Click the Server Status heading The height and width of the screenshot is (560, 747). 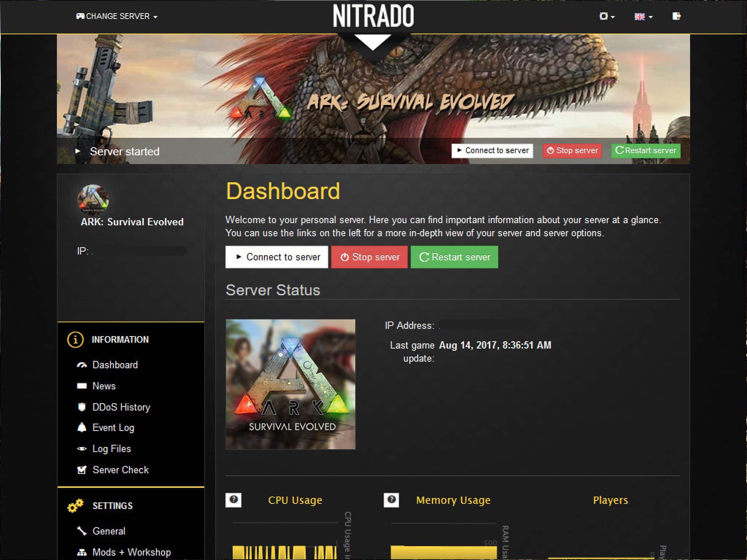[x=273, y=290]
